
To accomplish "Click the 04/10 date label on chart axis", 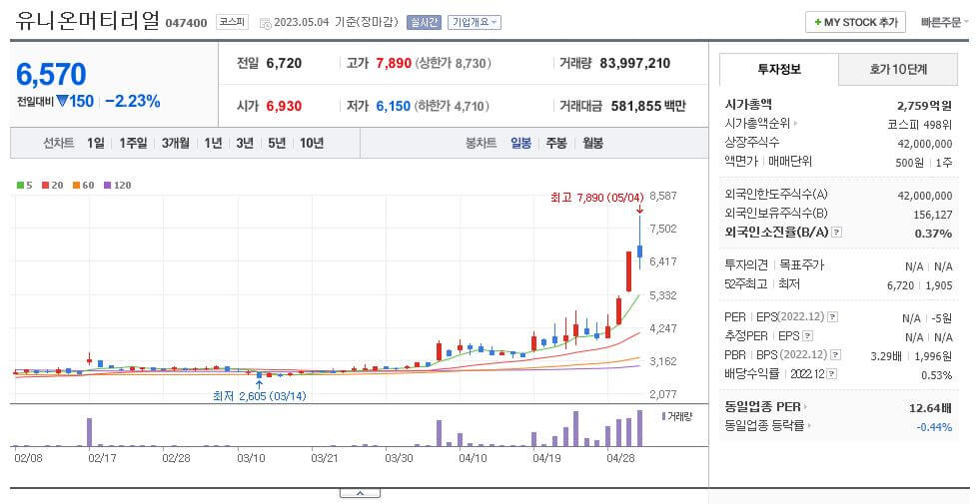I will pos(473,458).
